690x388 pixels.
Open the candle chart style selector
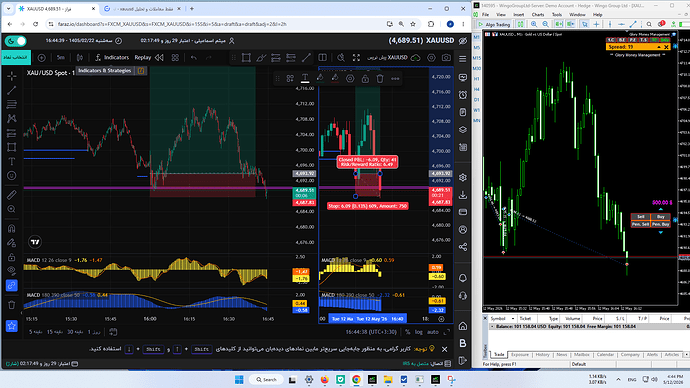[80, 58]
